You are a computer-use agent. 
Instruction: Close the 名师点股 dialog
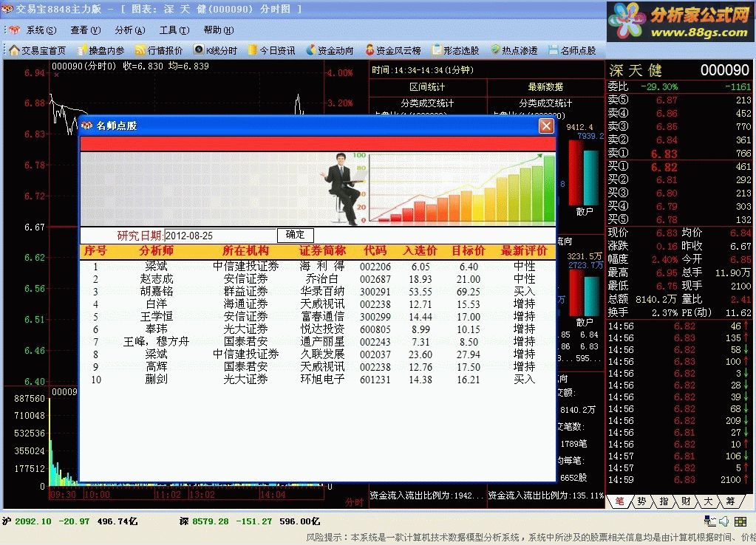coord(546,126)
